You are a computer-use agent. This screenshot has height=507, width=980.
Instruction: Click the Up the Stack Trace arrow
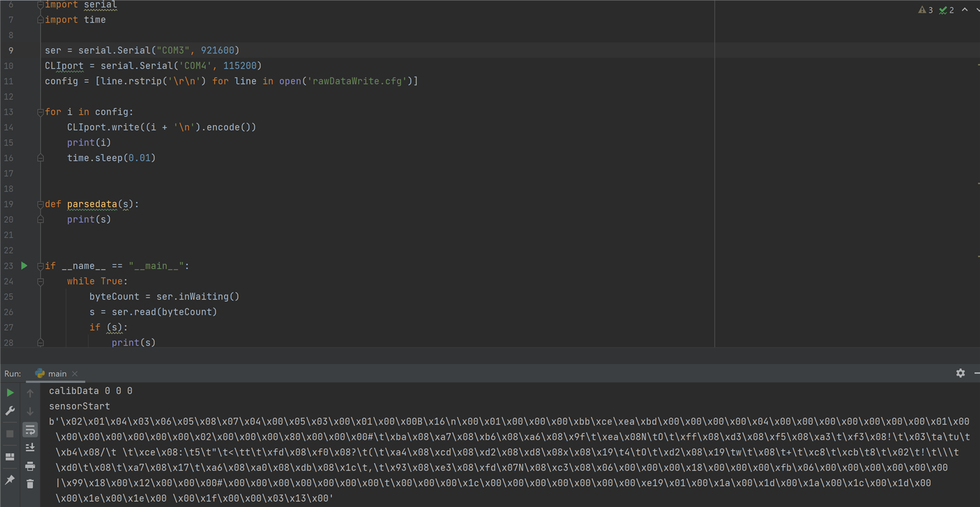click(x=30, y=393)
